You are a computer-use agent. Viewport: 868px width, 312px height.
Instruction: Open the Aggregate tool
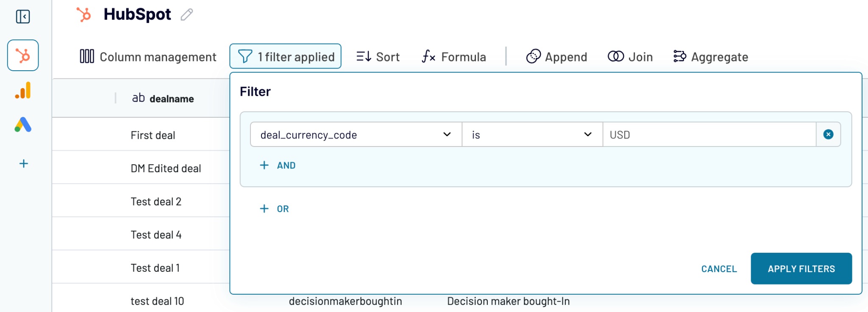[x=710, y=56]
